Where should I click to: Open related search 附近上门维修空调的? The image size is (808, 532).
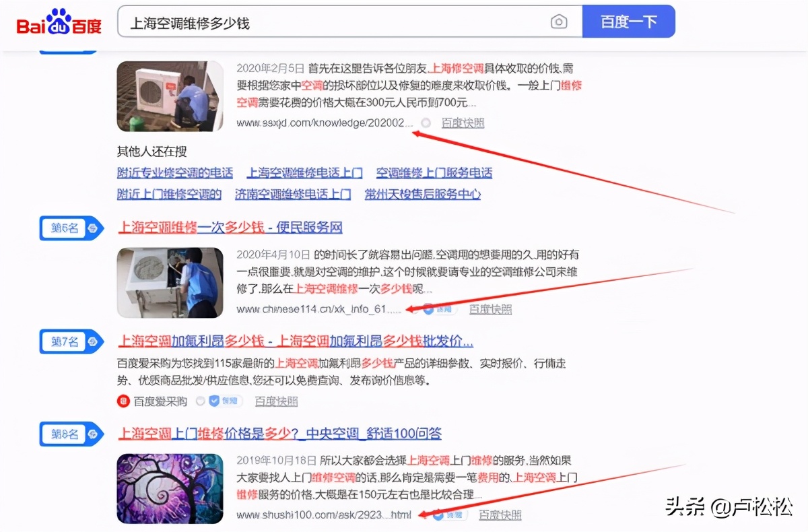tap(170, 194)
